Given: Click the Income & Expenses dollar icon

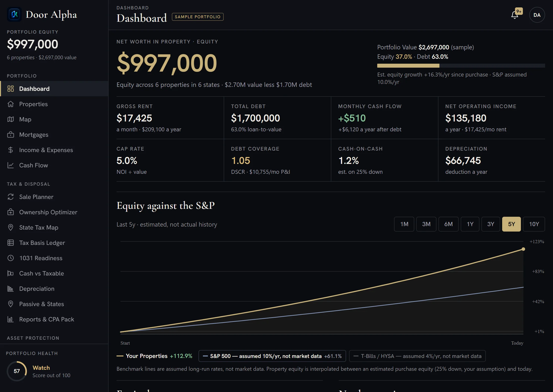Looking at the screenshot, I should [x=11, y=150].
